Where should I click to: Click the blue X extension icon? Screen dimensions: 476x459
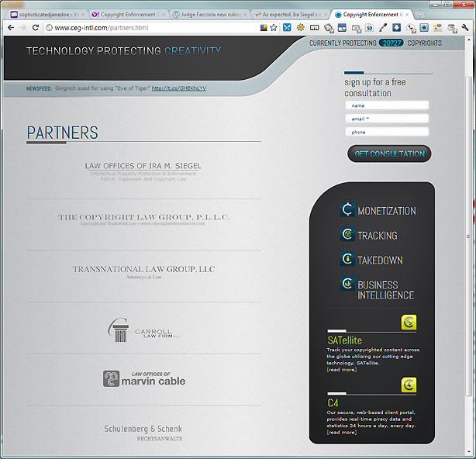287,28
